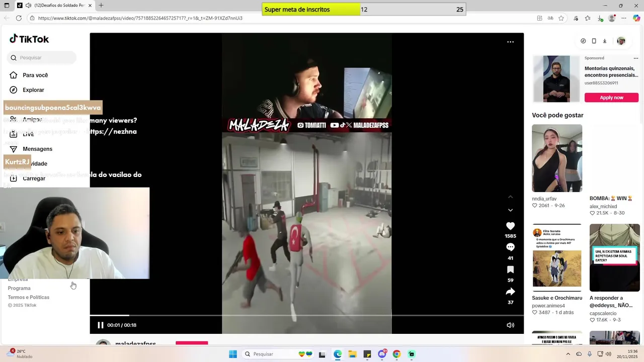Image resolution: width=644 pixels, height=362 pixels.
Task: Open the sponsored ad's three-dot menu
Action: [x=636, y=58]
